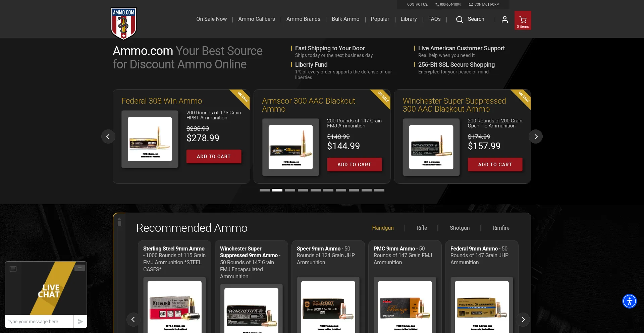Viewport: 644px width, 333px height.
Task: Switch to the Shotgun recommended tab
Action: [460, 228]
